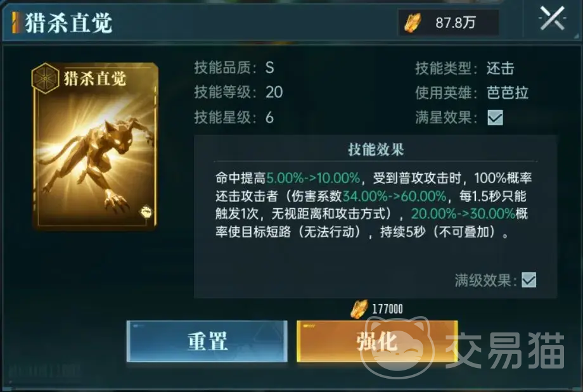This screenshot has height=392, width=583.
Task: Toggle the 满星效果 checkbox
Action: pos(496,118)
